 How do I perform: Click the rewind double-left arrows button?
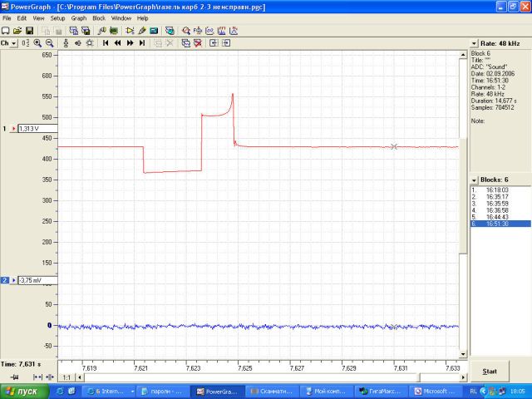[118, 43]
